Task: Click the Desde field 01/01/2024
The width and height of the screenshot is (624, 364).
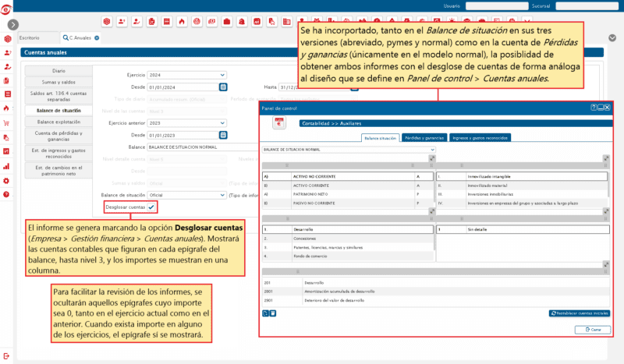Action: pyautogui.click(x=183, y=87)
